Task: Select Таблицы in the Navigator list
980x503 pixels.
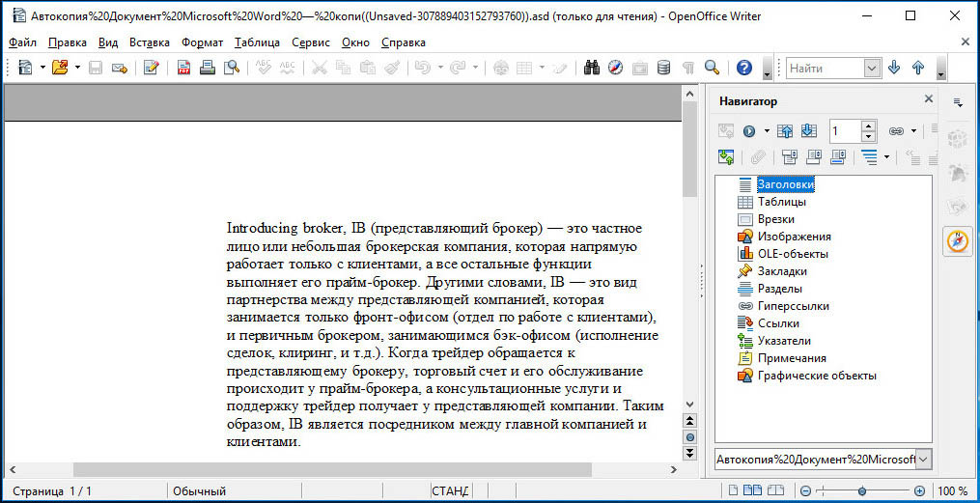Action: click(781, 202)
